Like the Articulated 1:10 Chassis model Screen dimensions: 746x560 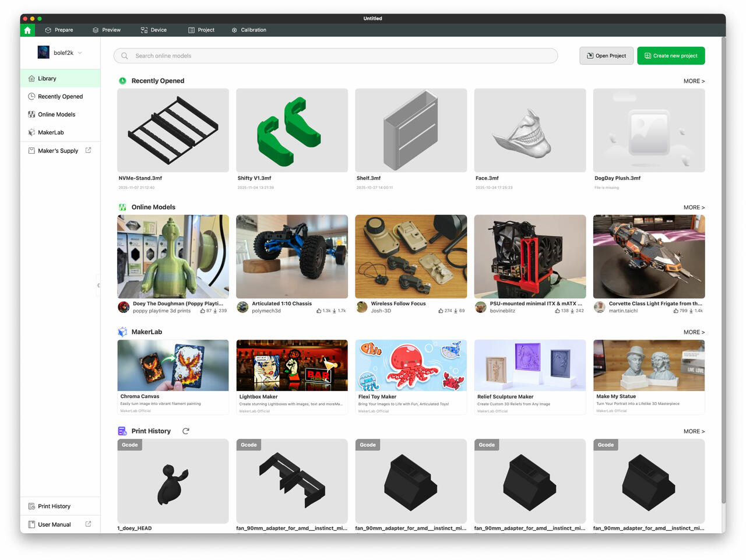[319, 311]
